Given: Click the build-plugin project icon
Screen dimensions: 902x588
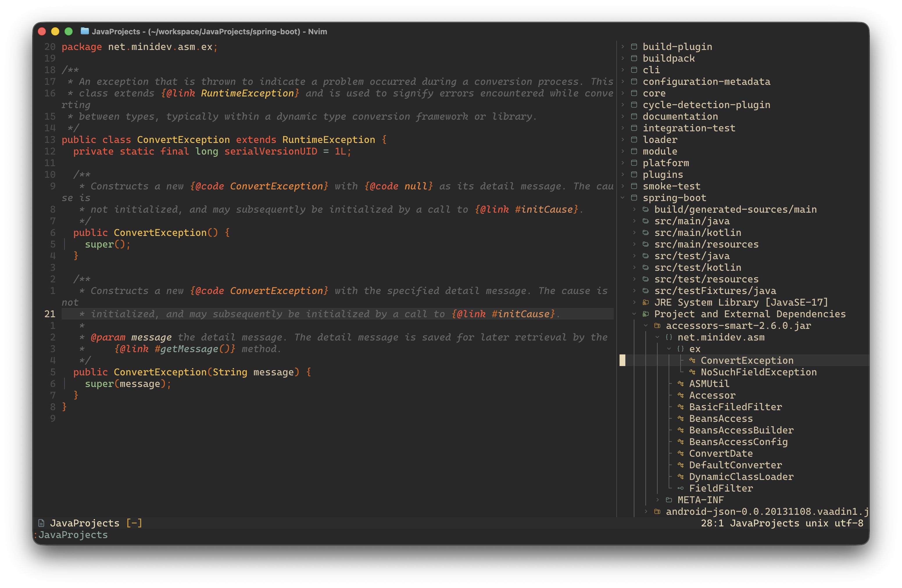Looking at the screenshot, I should 634,46.
